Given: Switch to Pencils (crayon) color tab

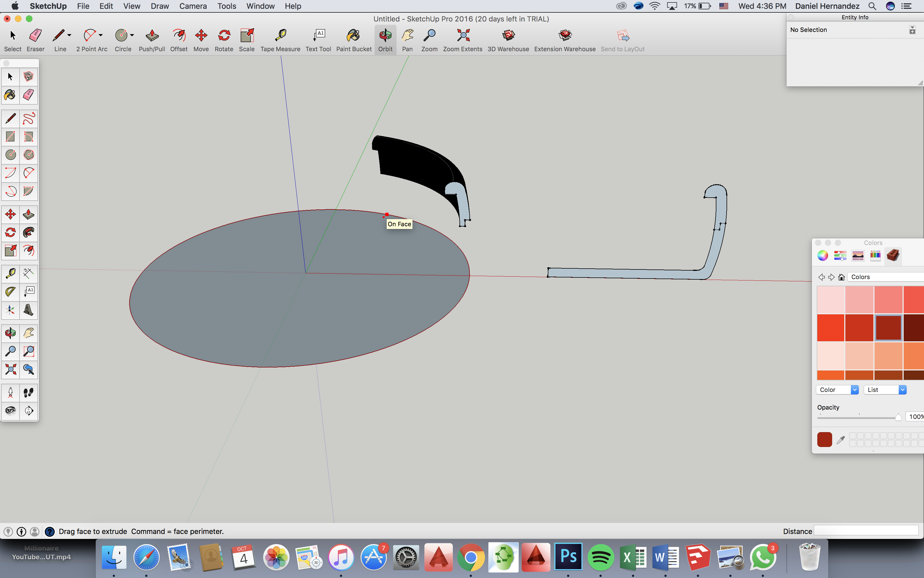Looking at the screenshot, I should click(875, 255).
